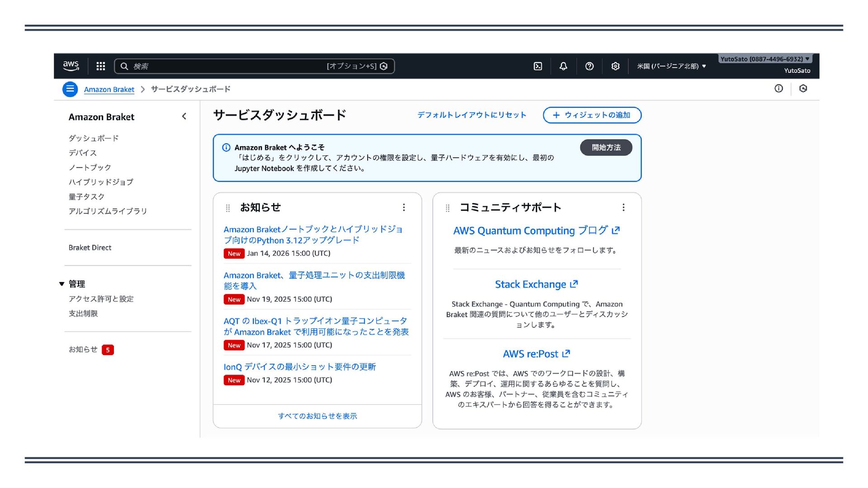Go to 量子タスク in sidebar
Image resolution: width=868 pixels, height=488 pixels.
[x=87, y=197]
